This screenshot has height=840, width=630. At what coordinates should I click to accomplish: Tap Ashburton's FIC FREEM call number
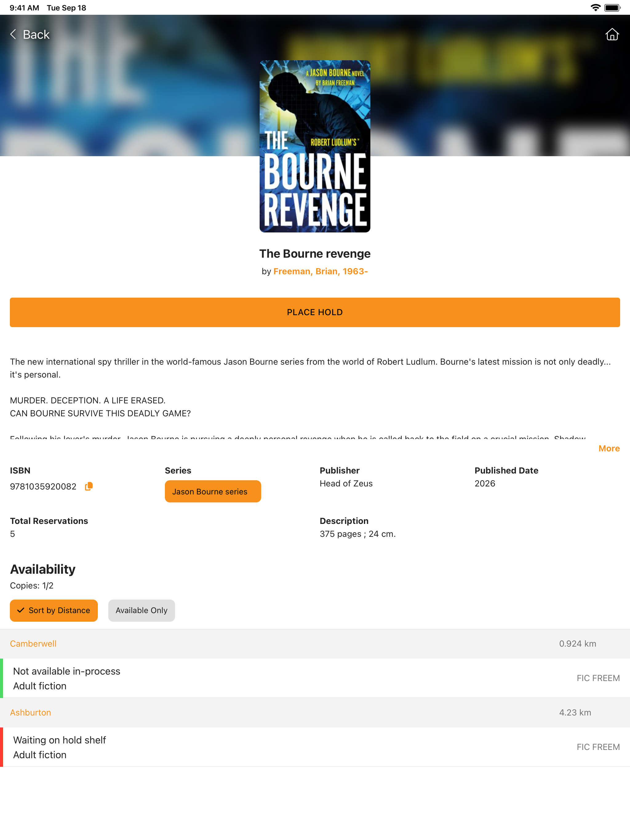tap(598, 747)
